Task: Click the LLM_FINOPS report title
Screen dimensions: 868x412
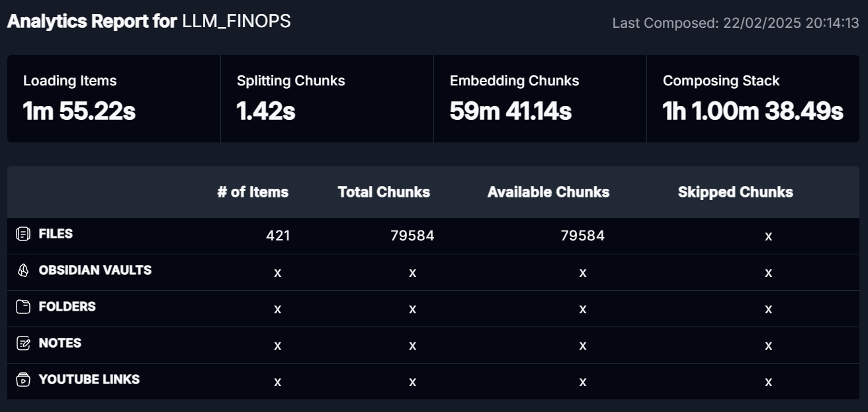Action: click(x=236, y=21)
